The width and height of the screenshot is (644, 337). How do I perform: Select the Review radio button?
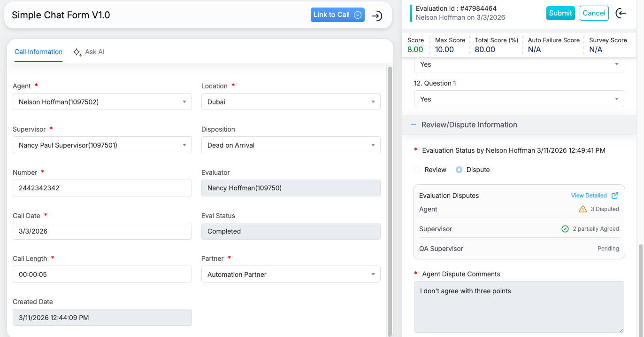pos(417,170)
